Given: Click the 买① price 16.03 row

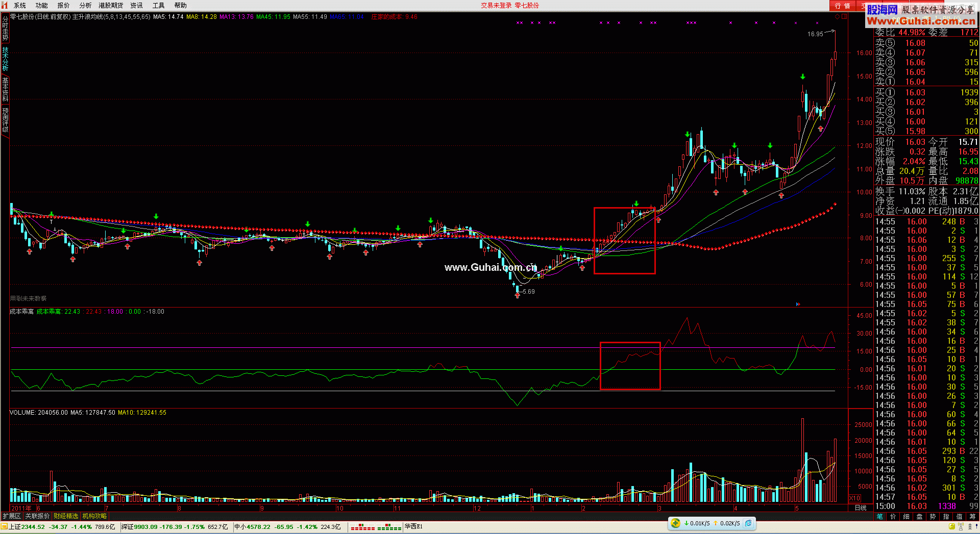Looking at the screenshot, I should (926, 92).
